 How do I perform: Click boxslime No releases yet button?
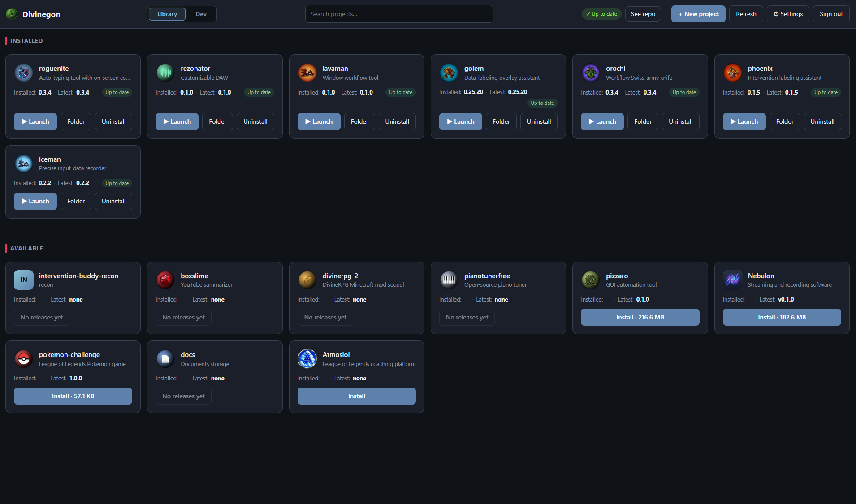pyautogui.click(x=183, y=317)
